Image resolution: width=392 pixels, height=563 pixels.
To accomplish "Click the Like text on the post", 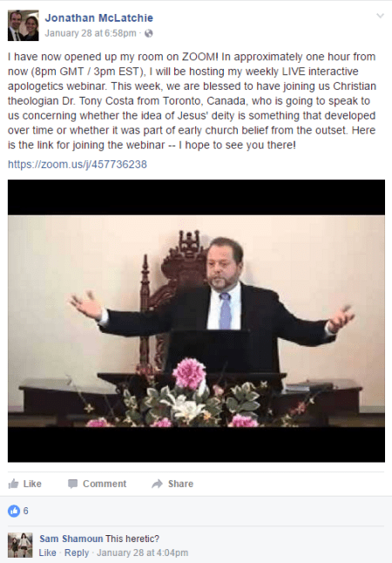I will [32, 484].
